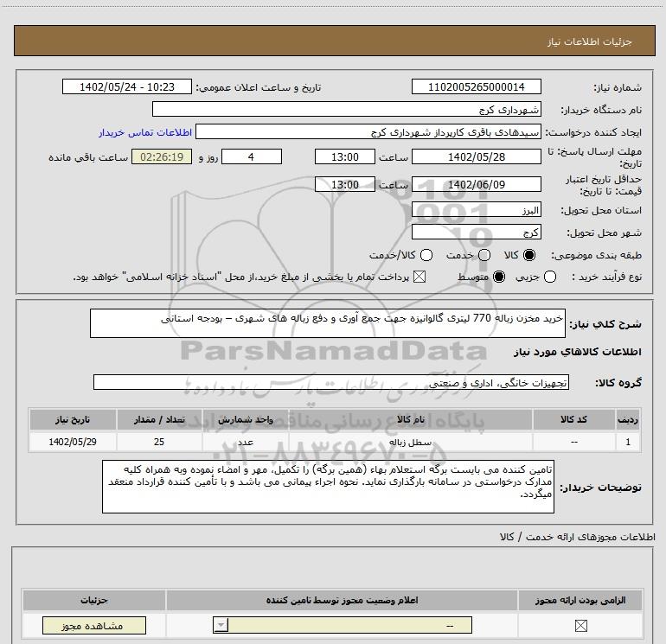Open the buyer contact information link
The height and width of the screenshot is (644, 666).
click(145, 132)
